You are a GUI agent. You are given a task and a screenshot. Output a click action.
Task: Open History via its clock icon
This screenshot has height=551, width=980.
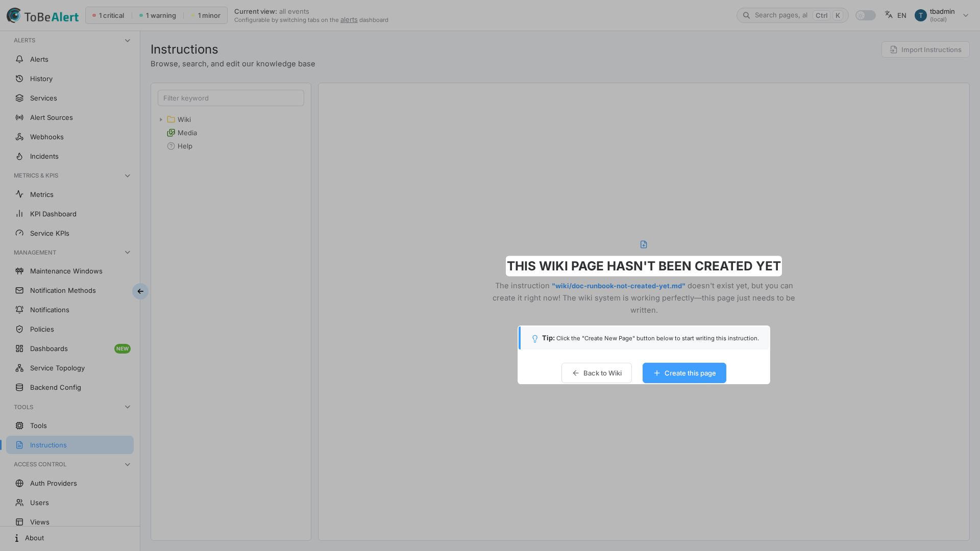19,79
